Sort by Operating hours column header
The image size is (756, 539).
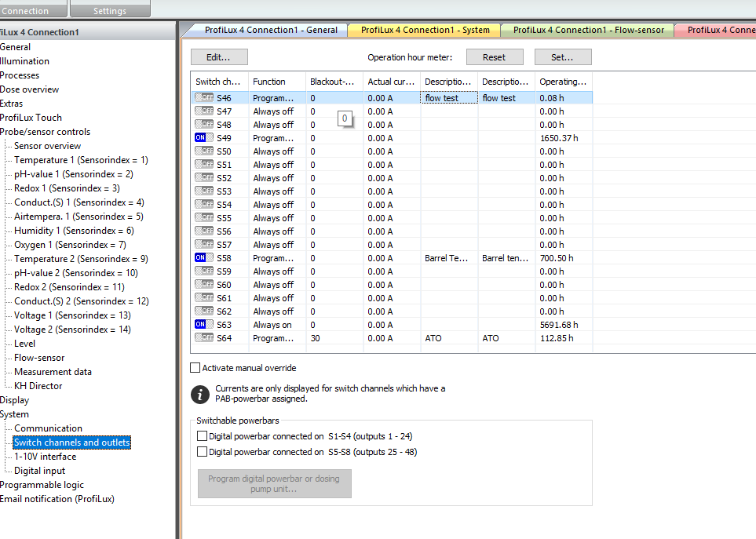tap(564, 82)
